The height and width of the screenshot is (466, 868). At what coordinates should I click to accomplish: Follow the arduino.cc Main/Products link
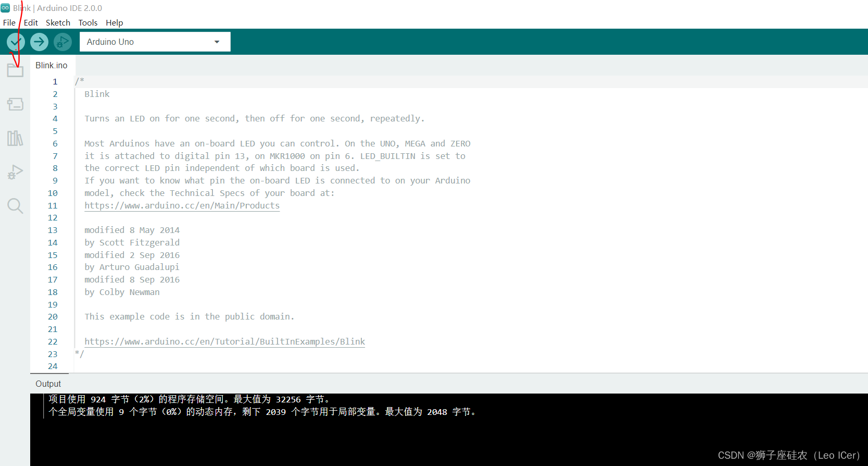click(x=182, y=205)
